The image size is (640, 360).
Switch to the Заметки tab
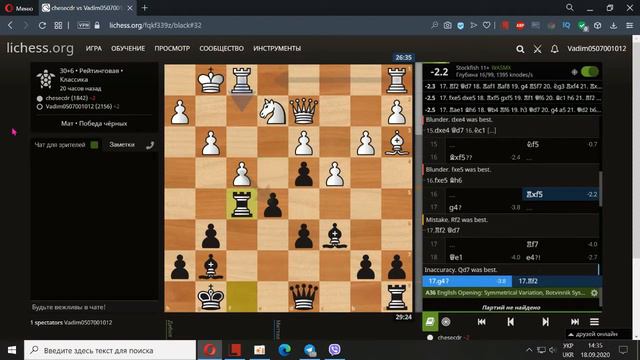click(x=122, y=144)
